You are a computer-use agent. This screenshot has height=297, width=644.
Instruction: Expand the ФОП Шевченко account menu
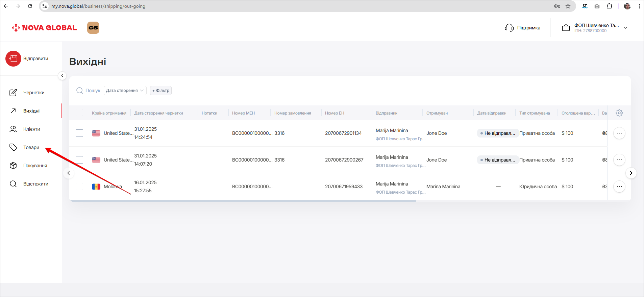(625, 28)
